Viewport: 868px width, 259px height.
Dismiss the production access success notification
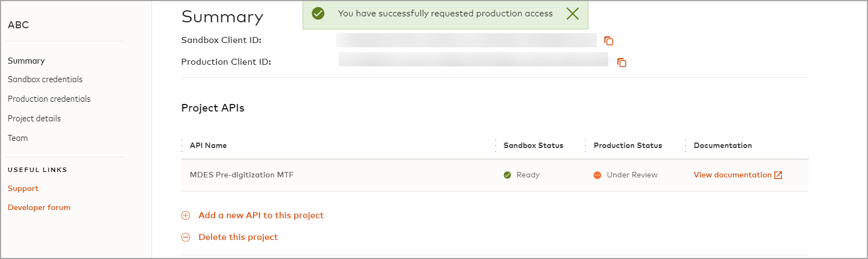pyautogui.click(x=572, y=14)
